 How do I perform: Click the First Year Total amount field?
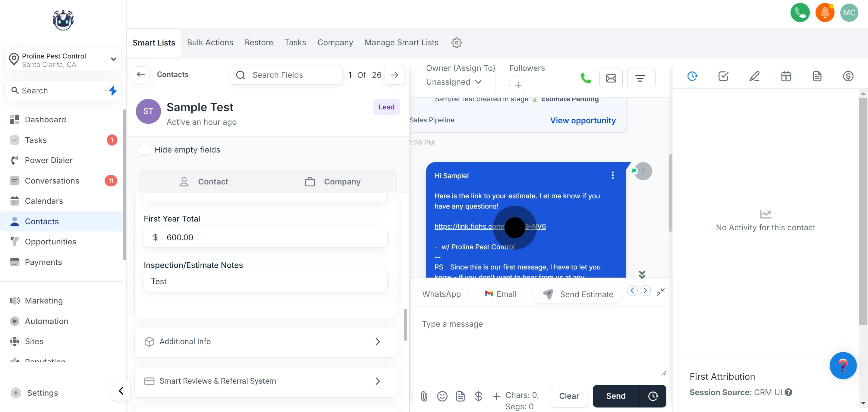pyautogui.click(x=265, y=237)
